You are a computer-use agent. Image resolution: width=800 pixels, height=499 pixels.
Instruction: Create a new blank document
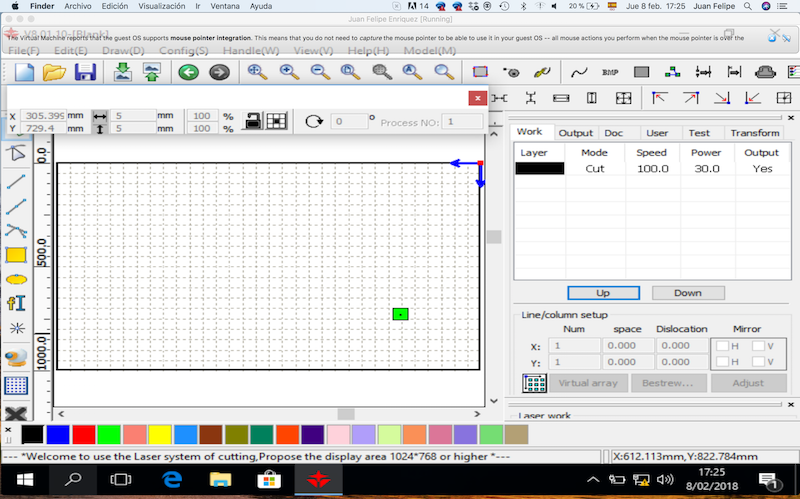tap(24, 72)
